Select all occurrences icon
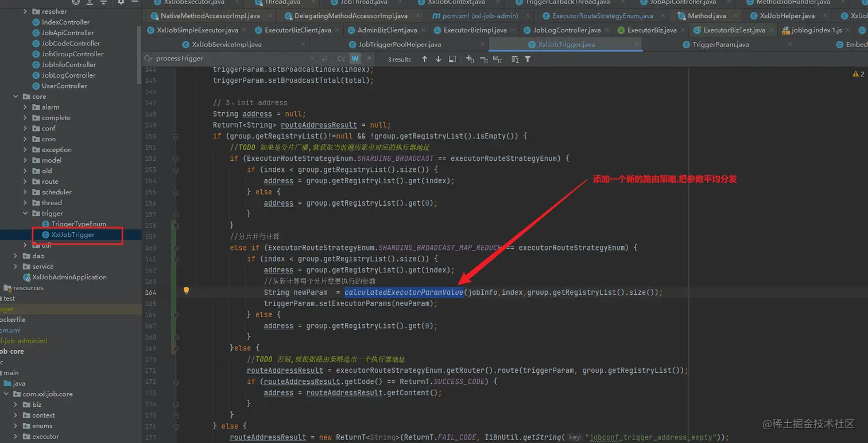This screenshot has height=443, width=868. tap(498, 59)
